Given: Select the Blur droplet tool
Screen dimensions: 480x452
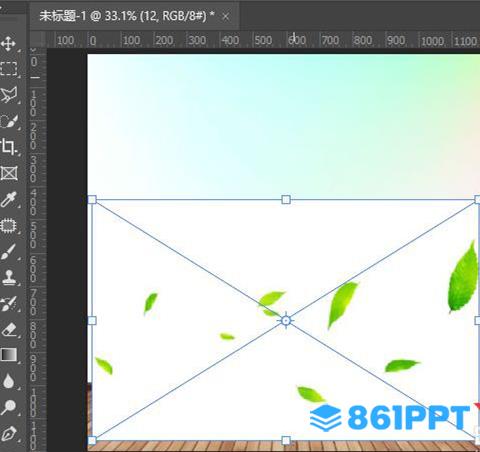Looking at the screenshot, I should [8, 381].
